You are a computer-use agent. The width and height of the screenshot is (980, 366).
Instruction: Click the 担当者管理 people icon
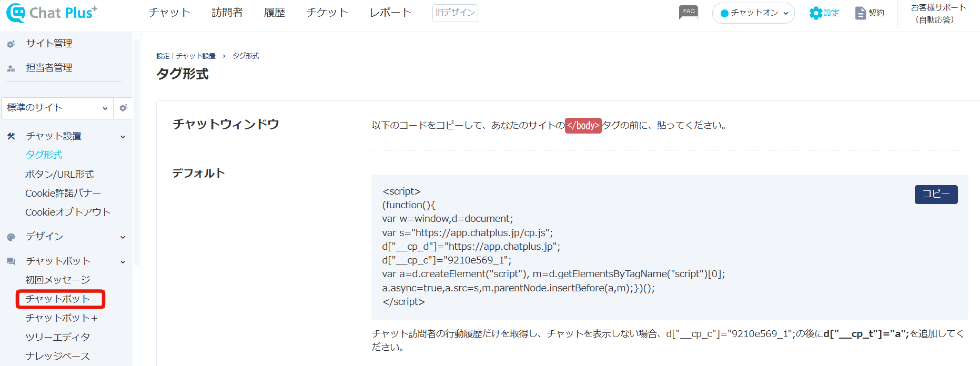pos(11,68)
